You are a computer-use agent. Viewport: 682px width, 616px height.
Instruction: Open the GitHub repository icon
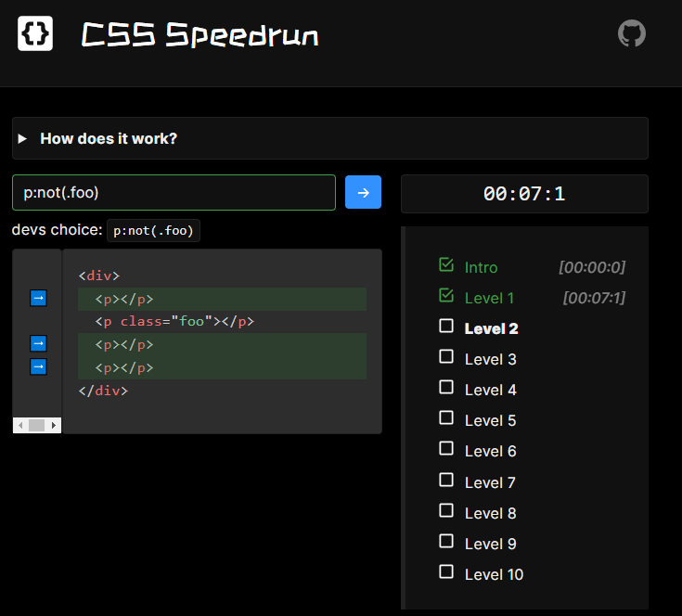click(632, 34)
